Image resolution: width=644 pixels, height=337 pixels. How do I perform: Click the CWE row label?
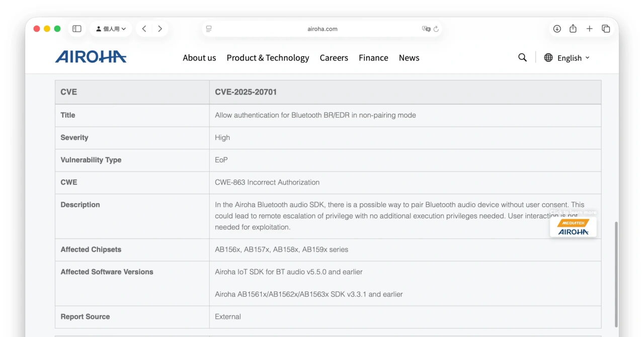click(69, 182)
